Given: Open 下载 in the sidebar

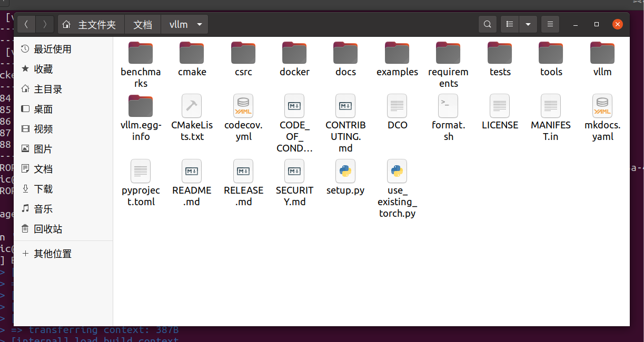Looking at the screenshot, I should 63,189.
